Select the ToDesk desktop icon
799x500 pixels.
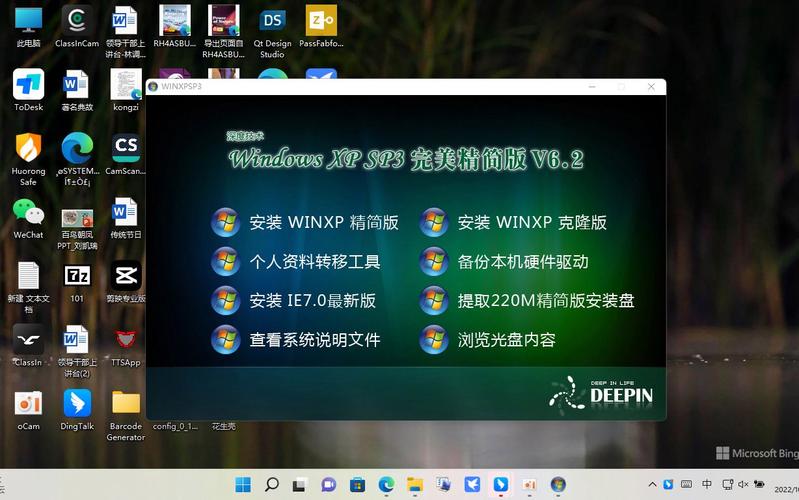pyautogui.click(x=29, y=90)
